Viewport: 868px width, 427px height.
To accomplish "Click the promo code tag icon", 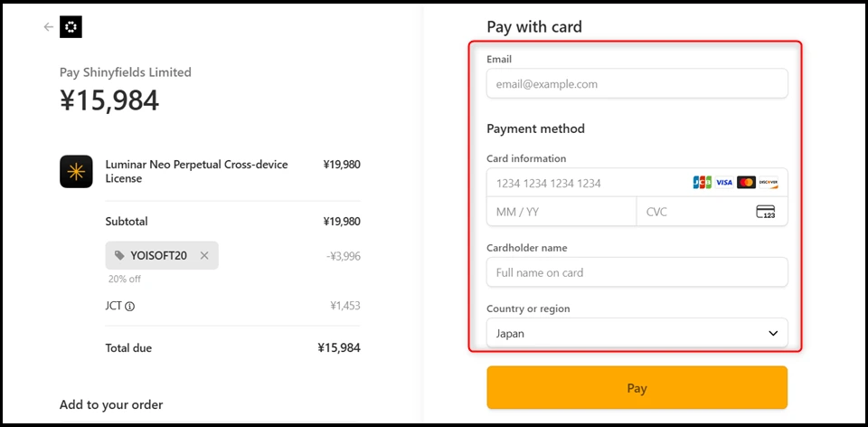I will coord(119,256).
